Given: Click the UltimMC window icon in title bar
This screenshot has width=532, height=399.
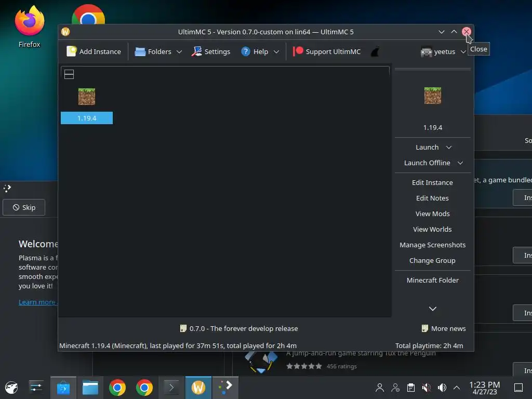Looking at the screenshot, I should click(x=65, y=32).
